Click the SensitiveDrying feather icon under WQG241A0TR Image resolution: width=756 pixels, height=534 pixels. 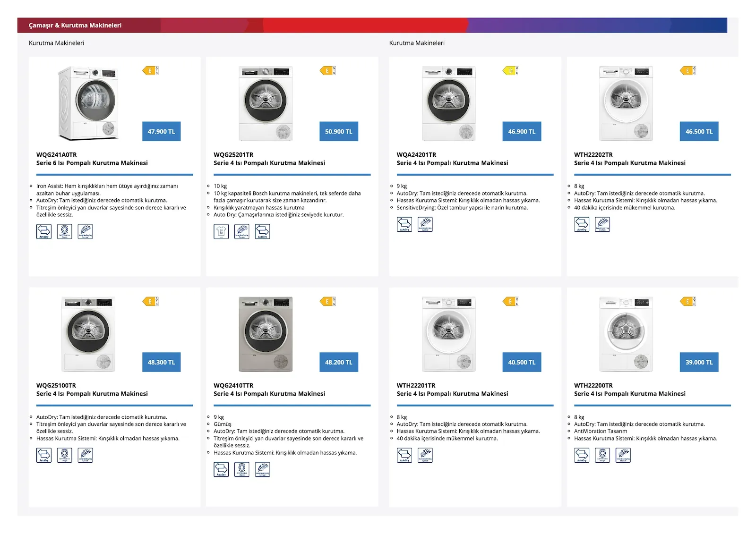pyautogui.click(x=85, y=231)
